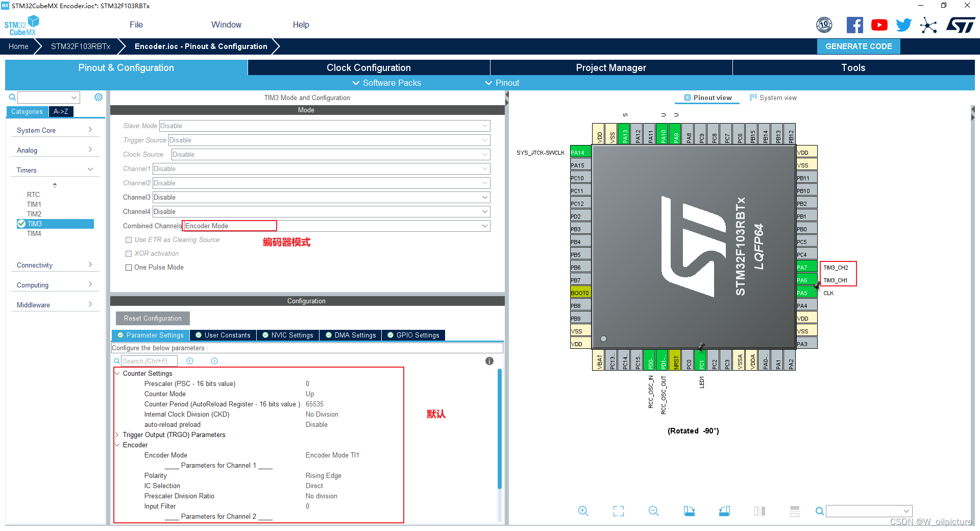Open the YouTube icon link
The height and width of the screenshot is (531, 980).
coord(879,25)
